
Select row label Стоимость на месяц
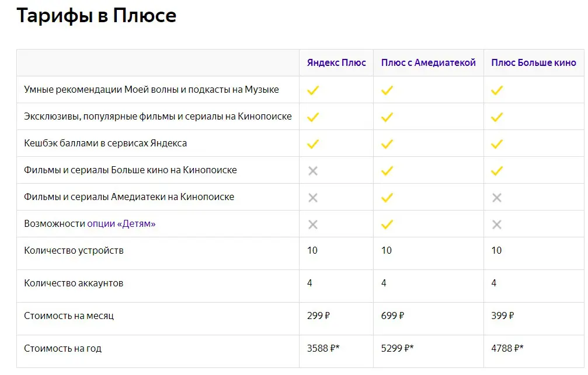pyautogui.click(x=69, y=316)
